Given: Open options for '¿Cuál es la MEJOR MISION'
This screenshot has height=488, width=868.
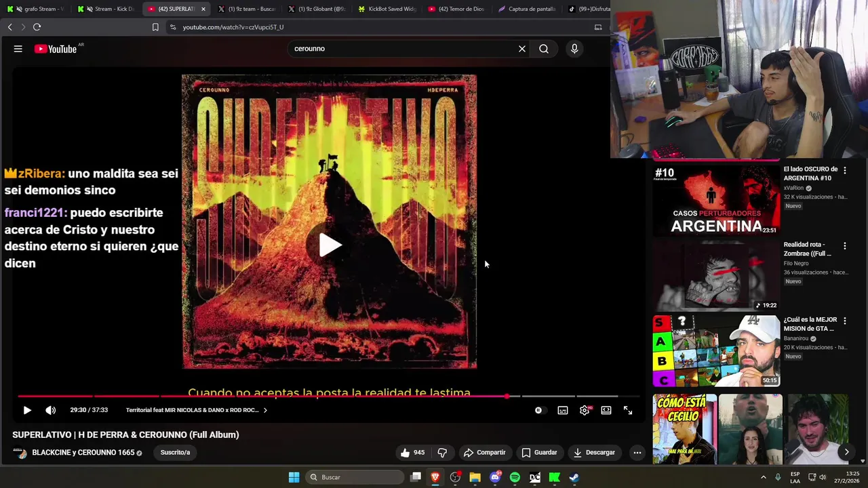Looking at the screenshot, I should coord(845,321).
